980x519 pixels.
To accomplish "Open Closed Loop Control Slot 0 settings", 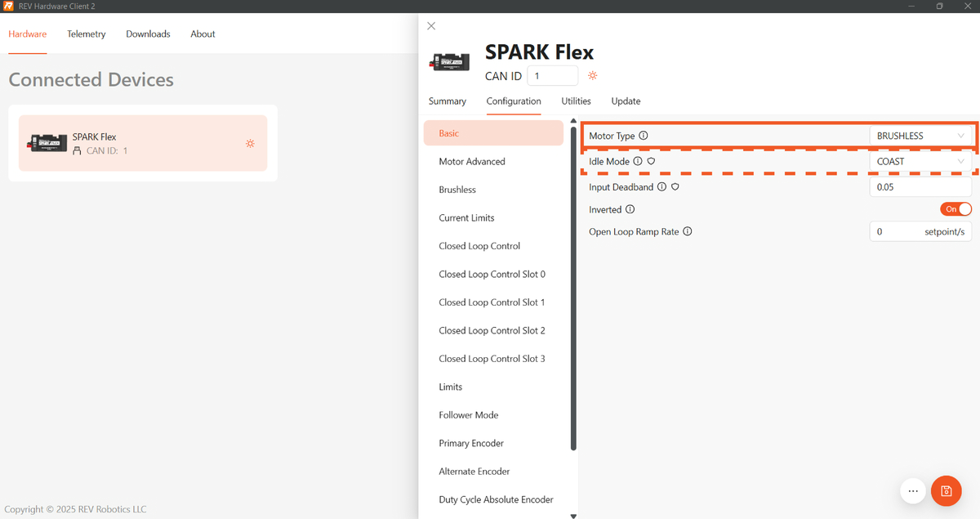I will pos(492,275).
